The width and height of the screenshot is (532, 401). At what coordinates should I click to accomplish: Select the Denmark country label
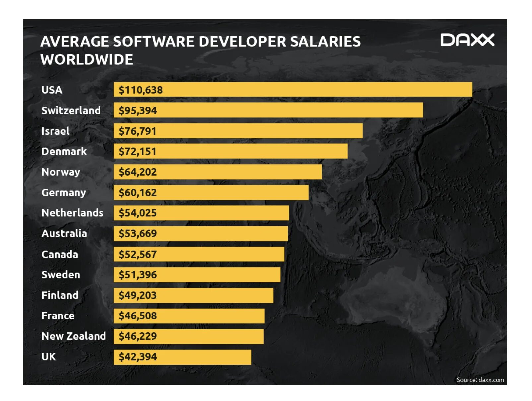[64, 151]
